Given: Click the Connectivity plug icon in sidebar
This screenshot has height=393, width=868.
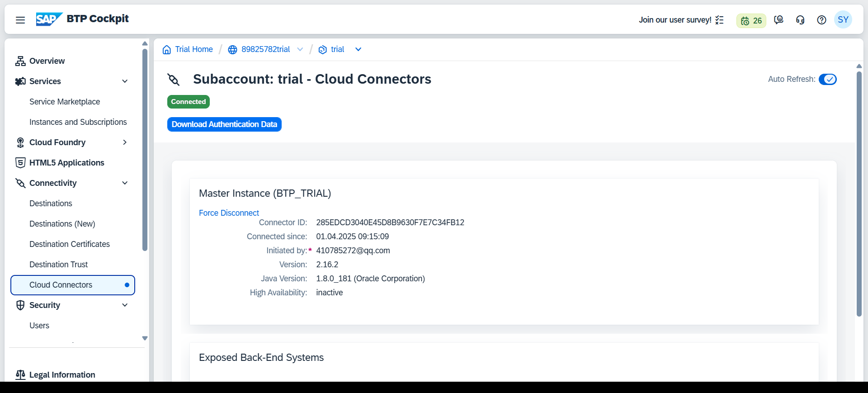Looking at the screenshot, I should 20,183.
